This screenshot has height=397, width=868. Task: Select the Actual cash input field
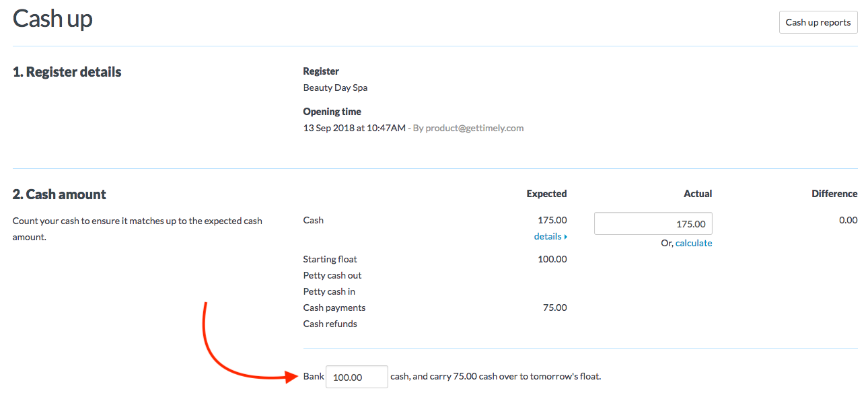click(653, 223)
